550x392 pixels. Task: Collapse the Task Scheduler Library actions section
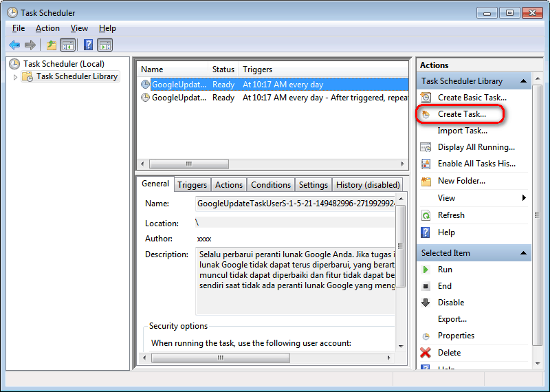[x=524, y=81]
